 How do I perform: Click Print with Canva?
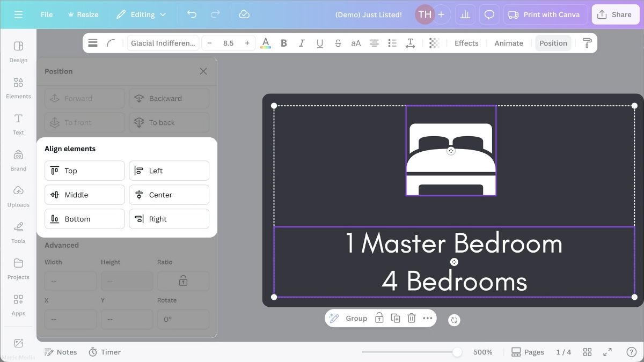pos(545,14)
